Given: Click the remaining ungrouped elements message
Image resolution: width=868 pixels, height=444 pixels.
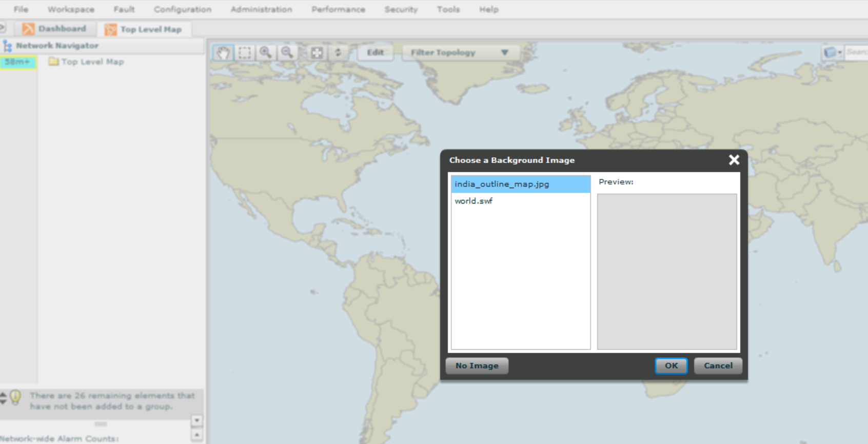Looking at the screenshot, I should click(112, 401).
